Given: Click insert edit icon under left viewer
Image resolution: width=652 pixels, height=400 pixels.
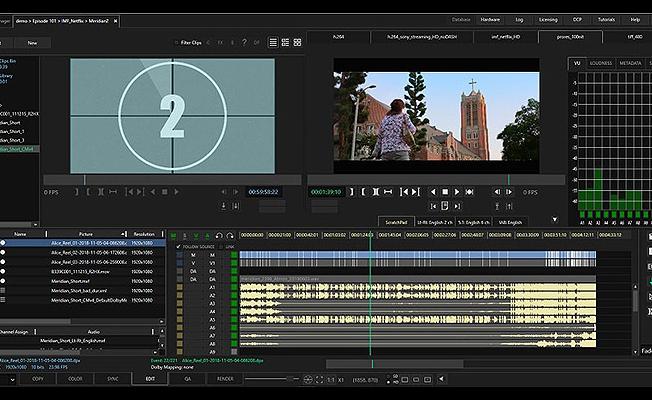Looking at the screenshot, I should (224, 206).
